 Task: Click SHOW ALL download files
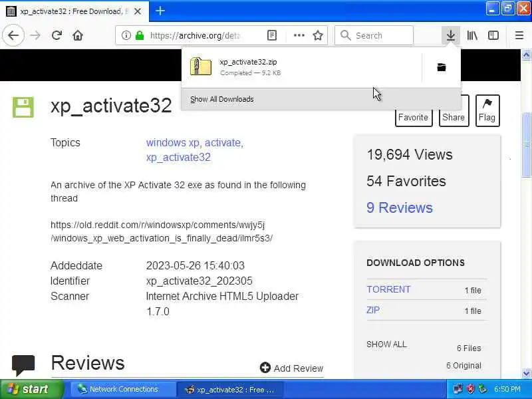tap(386, 344)
